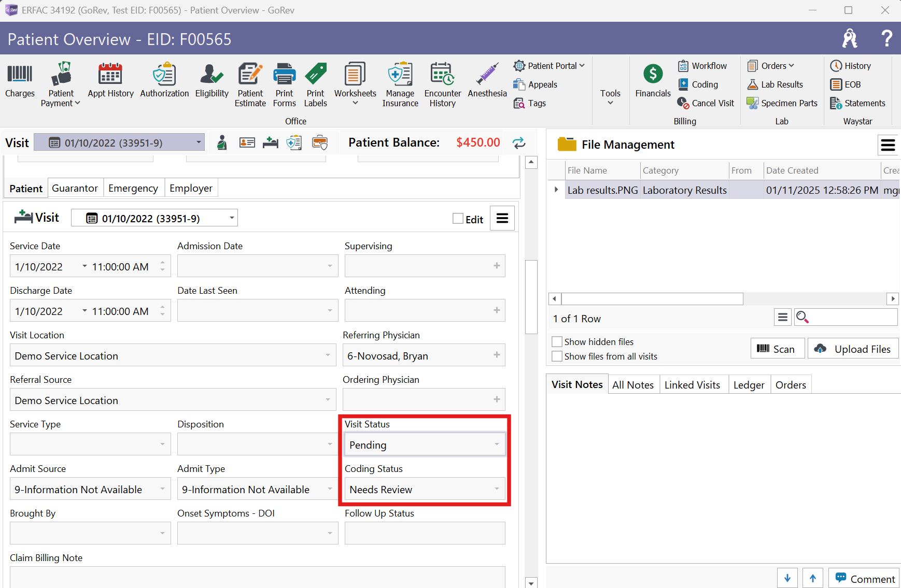Open Print Labels icon
901x588 pixels.
point(315,84)
